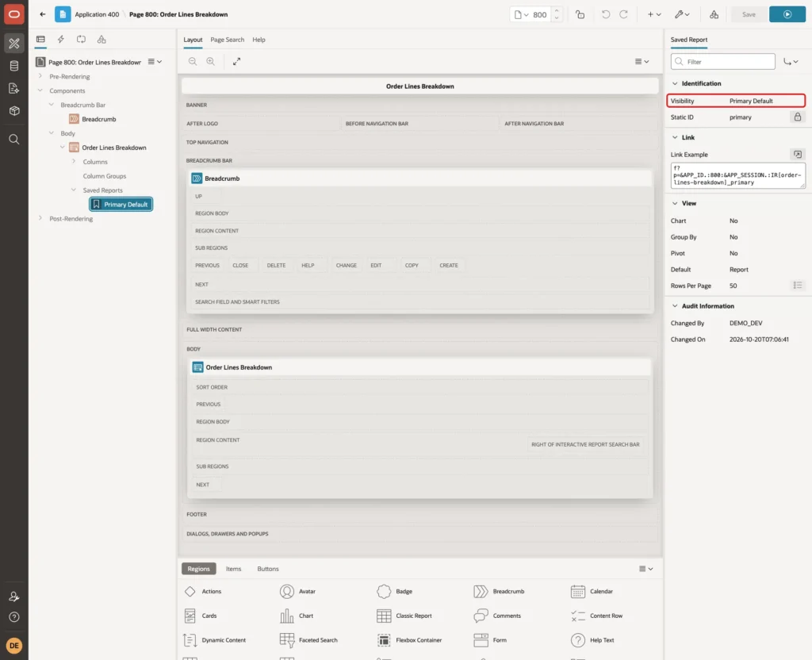Open Gallery cube icon in the sidebar
The height and width of the screenshot is (660, 812).
pyautogui.click(x=14, y=111)
